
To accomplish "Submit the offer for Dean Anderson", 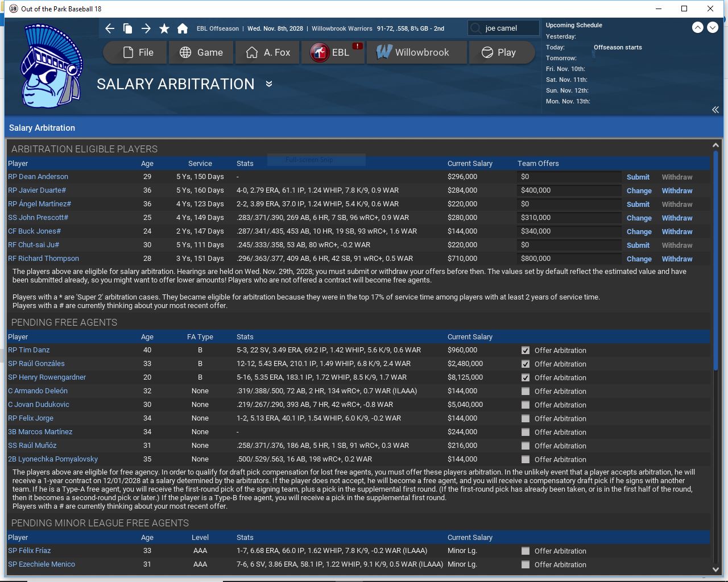I will pos(638,177).
